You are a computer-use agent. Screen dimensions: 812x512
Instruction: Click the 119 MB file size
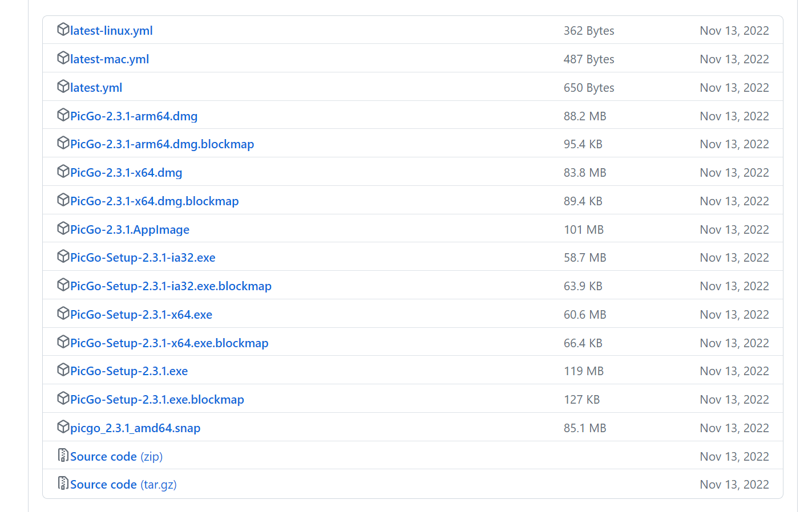coord(584,371)
